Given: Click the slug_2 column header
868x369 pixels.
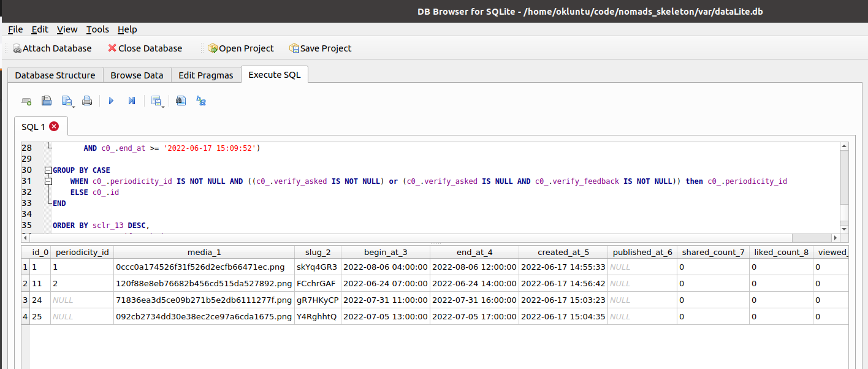Looking at the screenshot, I should (317, 252).
